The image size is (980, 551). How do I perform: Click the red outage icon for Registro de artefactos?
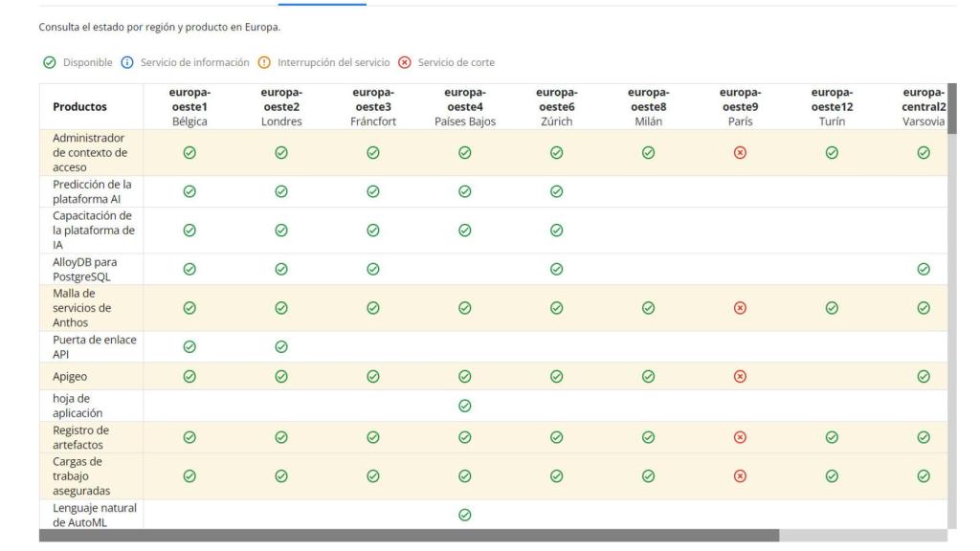pos(740,437)
